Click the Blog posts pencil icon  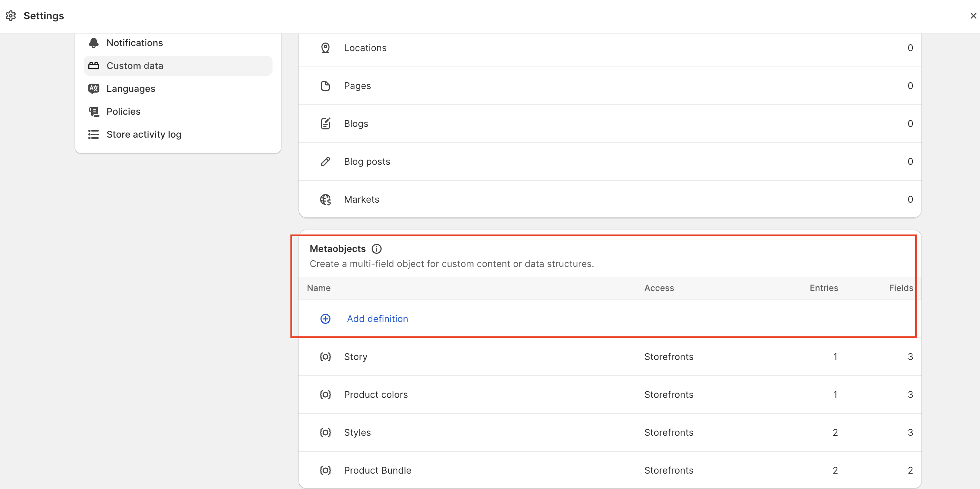pos(325,162)
